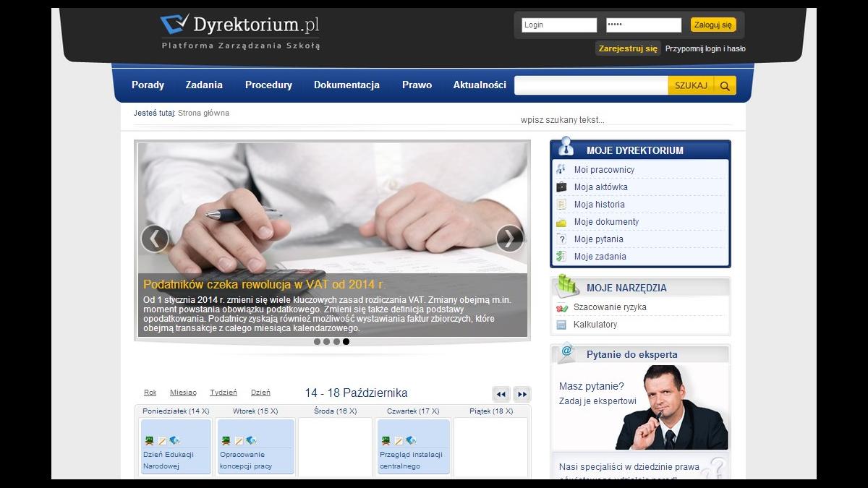Click board icon on Opracowanie koncepcji pracy

coord(226,440)
